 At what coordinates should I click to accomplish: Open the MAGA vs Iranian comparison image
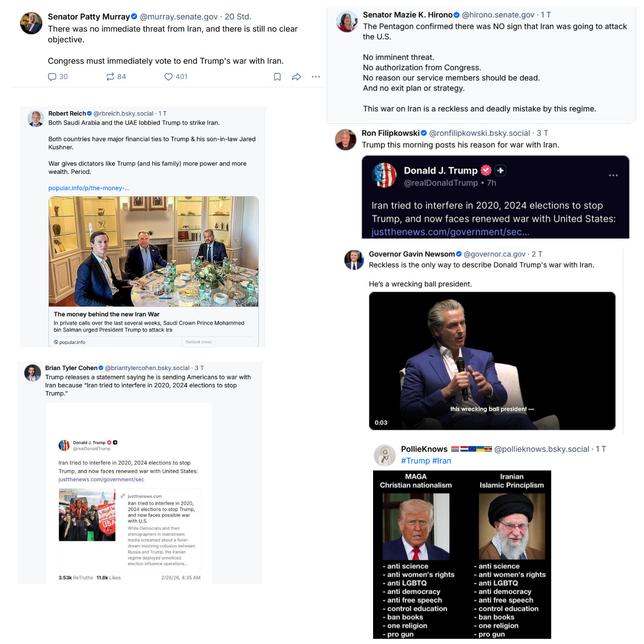[462, 555]
